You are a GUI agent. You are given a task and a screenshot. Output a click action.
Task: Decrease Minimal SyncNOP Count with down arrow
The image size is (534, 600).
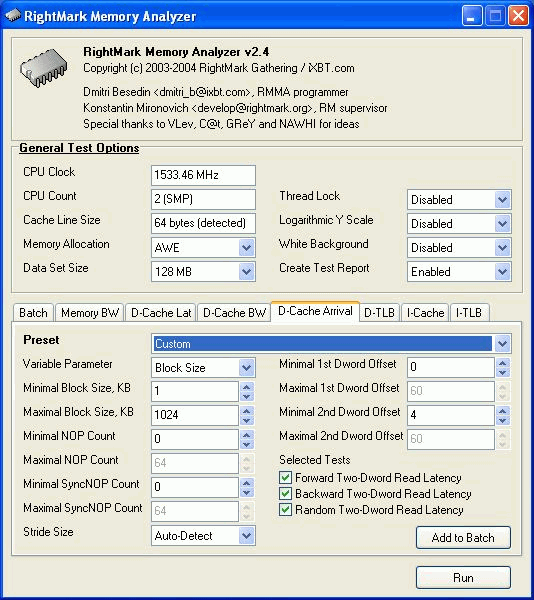247,492
